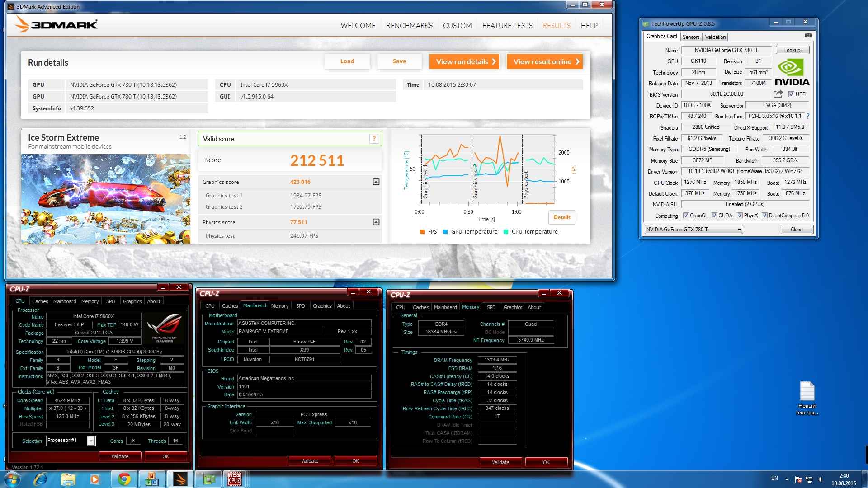This screenshot has width=868, height=488.
Task: Click OK in CPU-Z Memory window
Action: point(546,462)
